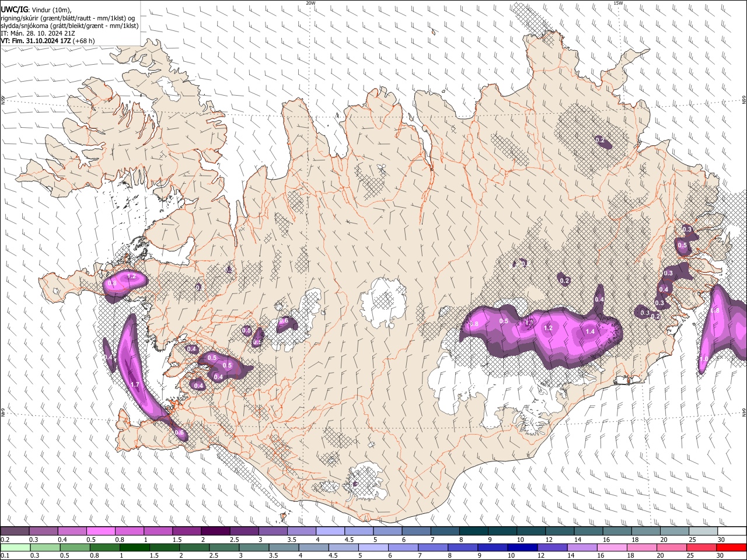The width and height of the screenshot is (747, 560).
Task: Click the '0.1' label starting the lower legend
Action: pyautogui.click(x=5, y=555)
